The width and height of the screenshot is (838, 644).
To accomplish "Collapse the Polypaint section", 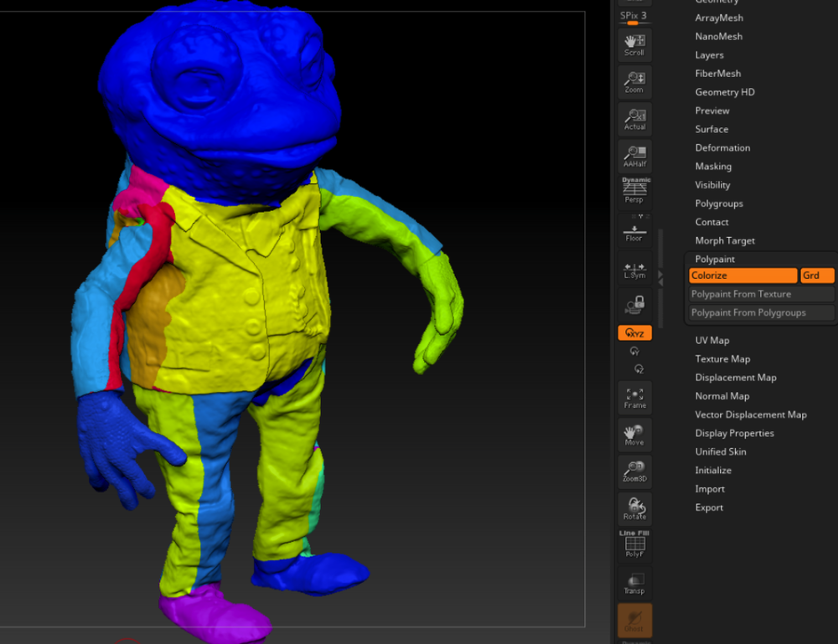I will click(x=715, y=259).
